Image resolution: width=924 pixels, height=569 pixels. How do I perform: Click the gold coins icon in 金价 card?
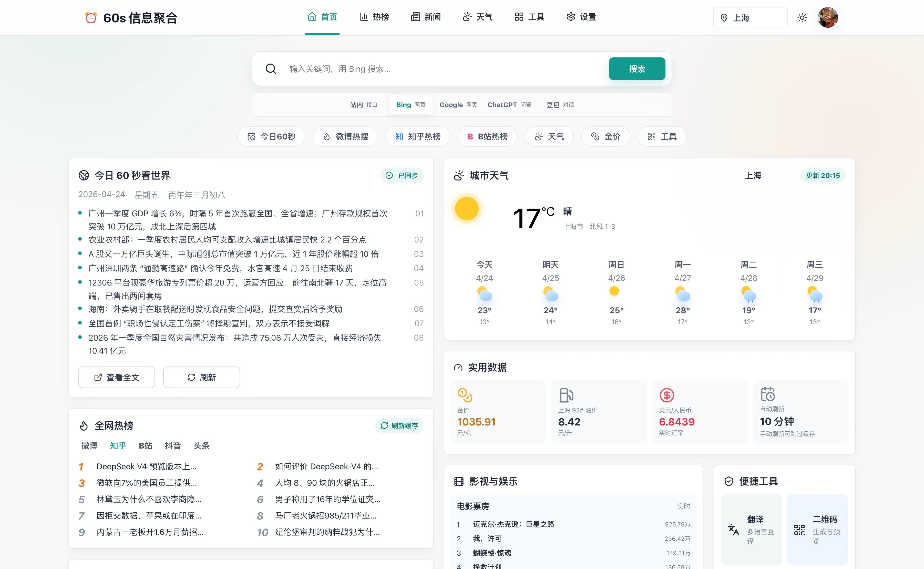(465, 395)
